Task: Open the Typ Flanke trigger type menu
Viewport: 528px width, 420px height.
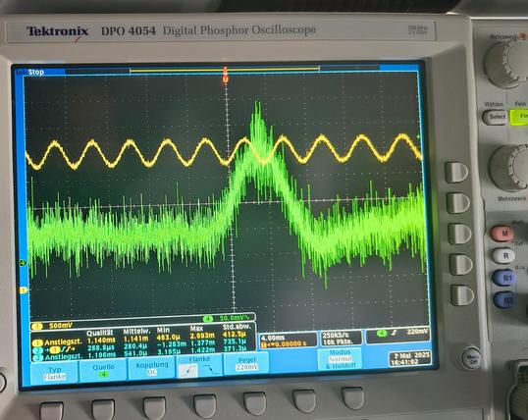Action: click(55, 373)
